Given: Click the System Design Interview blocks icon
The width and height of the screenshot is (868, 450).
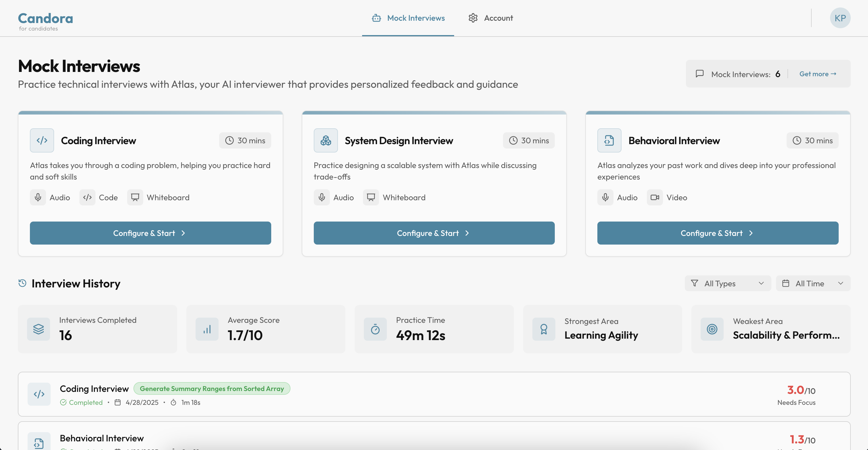Looking at the screenshot, I should 326,140.
